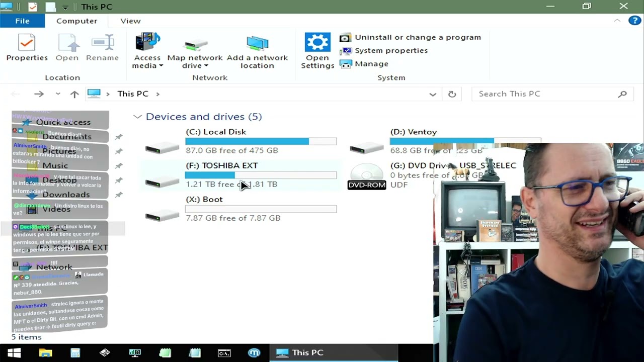Screen dimensions: 644x362
Task: Open the File menu tab
Action: point(22,21)
